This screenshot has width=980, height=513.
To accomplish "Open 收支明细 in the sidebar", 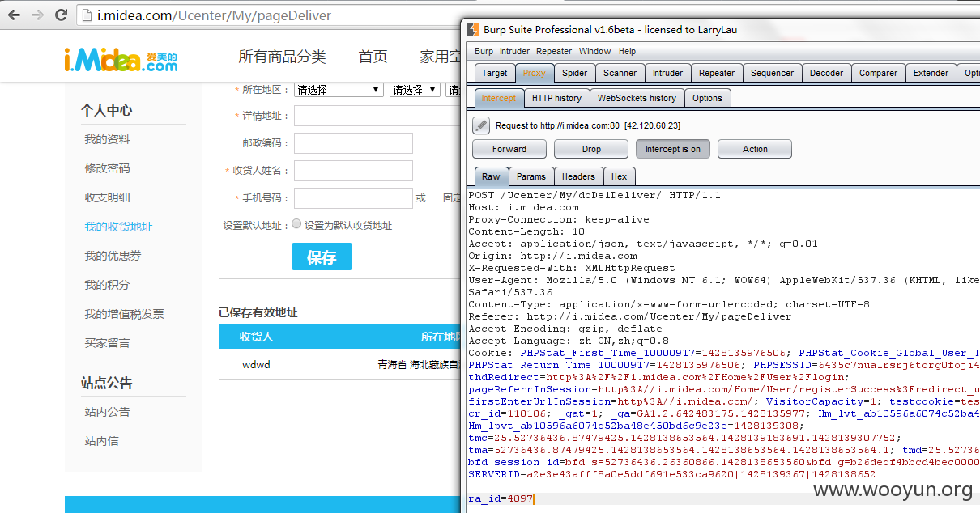I will coord(107,197).
